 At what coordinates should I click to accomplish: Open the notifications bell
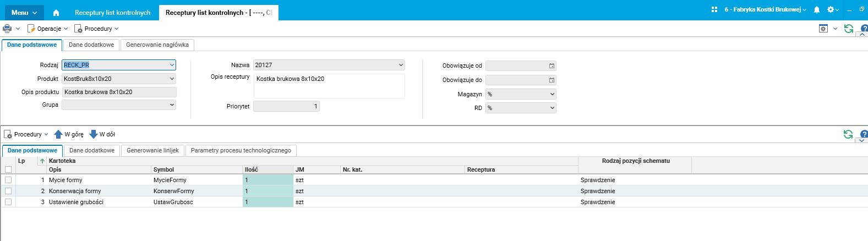[817, 9]
